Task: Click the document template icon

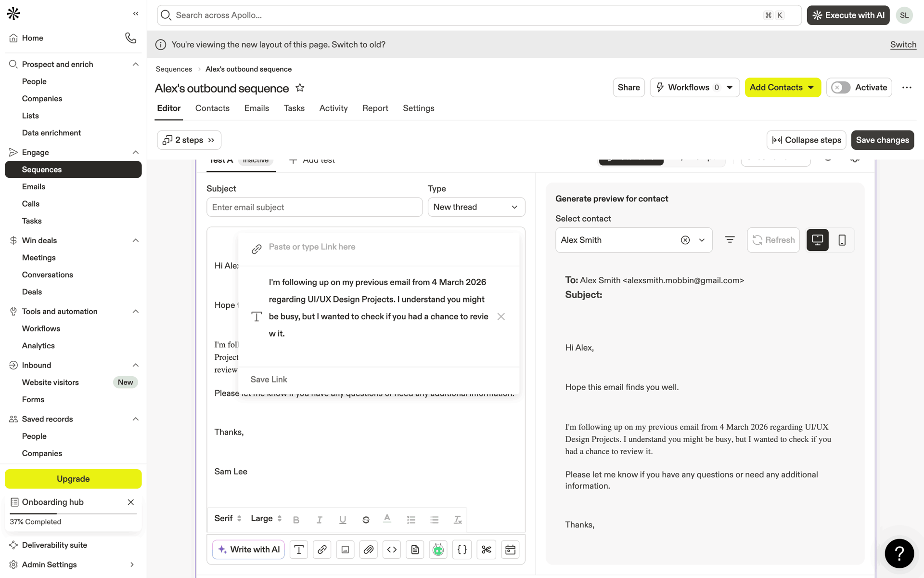Action: (415, 550)
